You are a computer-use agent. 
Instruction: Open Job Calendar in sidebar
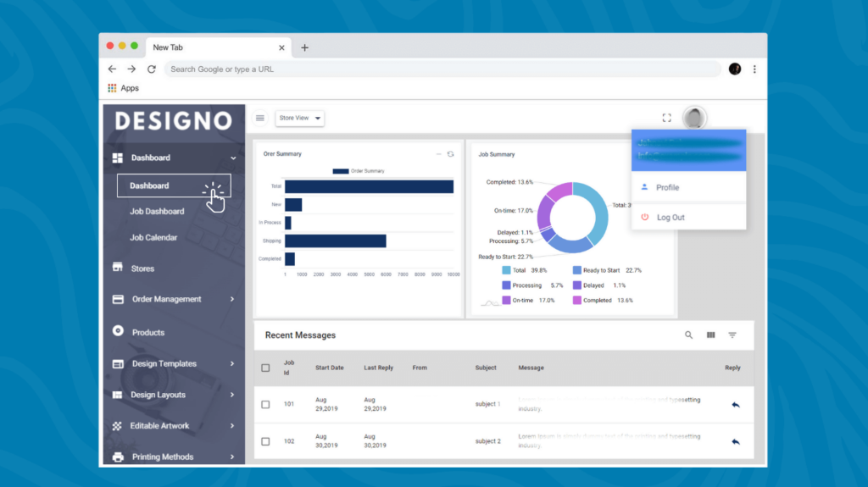153,238
